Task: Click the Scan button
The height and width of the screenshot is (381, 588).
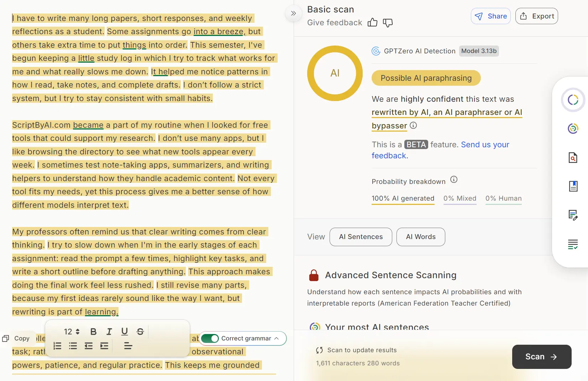Action: (x=541, y=357)
